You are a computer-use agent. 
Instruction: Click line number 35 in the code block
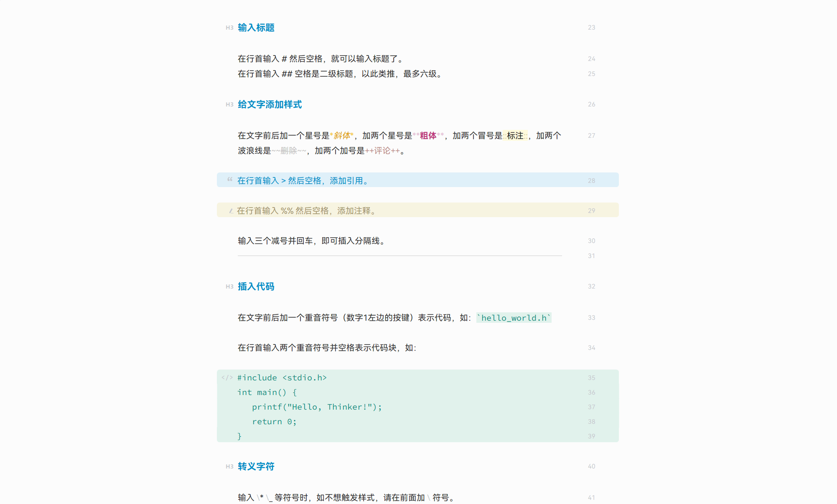click(x=591, y=378)
